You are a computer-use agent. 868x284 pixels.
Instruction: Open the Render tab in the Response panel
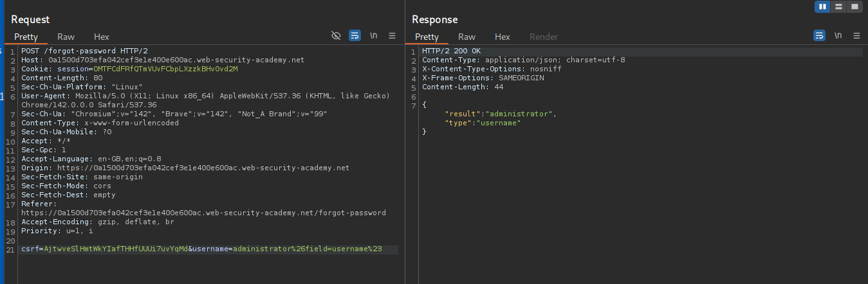[544, 37]
